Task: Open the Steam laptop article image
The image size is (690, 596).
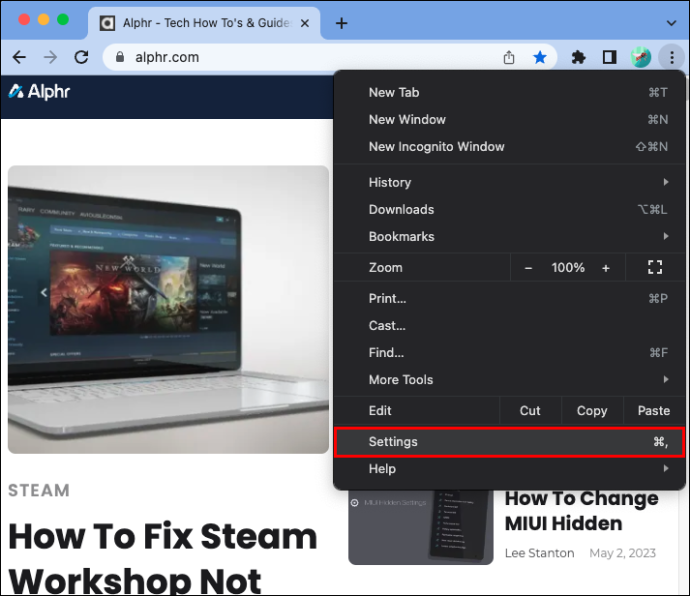Action: [x=169, y=309]
